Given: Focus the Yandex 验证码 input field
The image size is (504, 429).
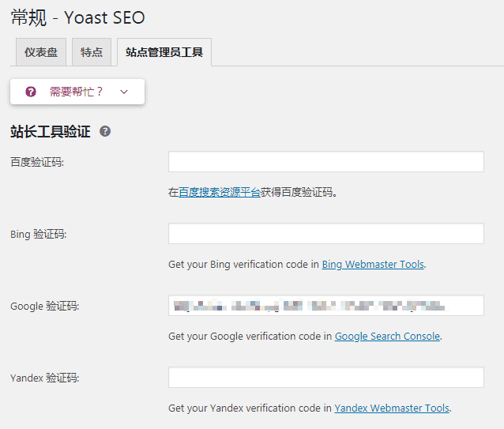Looking at the screenshot, I should [326, 378].
